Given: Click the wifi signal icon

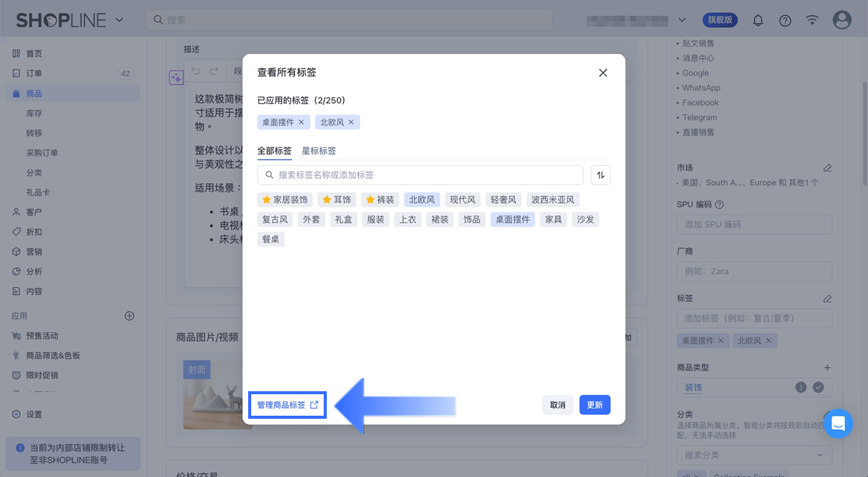Looking at the screenshot, I should pos(812,20).
